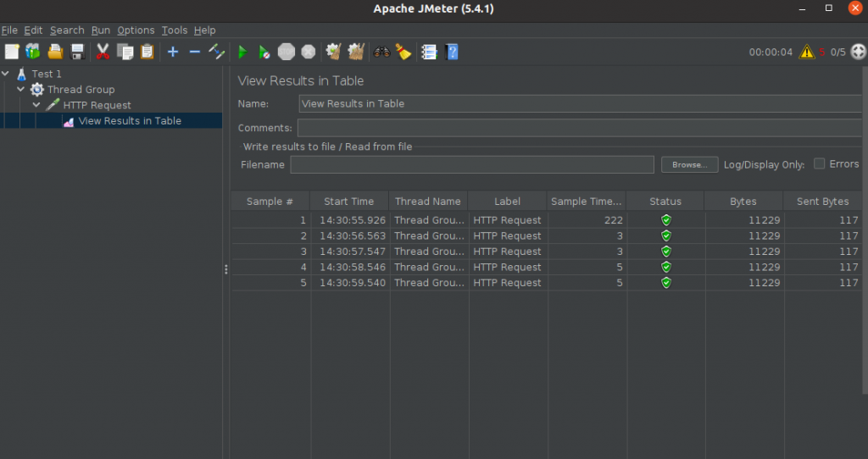This screenshot has height=459, width=868.
Task: Sort by the Sent Bytes column header
Action: tap(822, 202)
